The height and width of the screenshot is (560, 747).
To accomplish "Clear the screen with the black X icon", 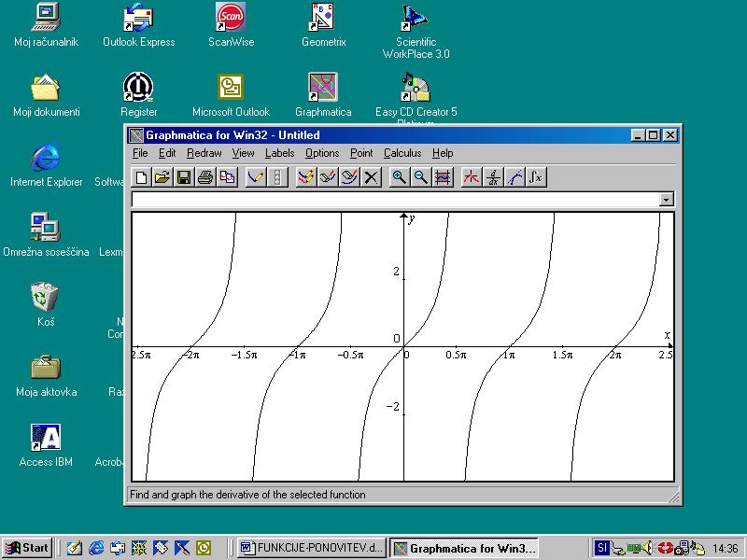I will tap(371, 177).
